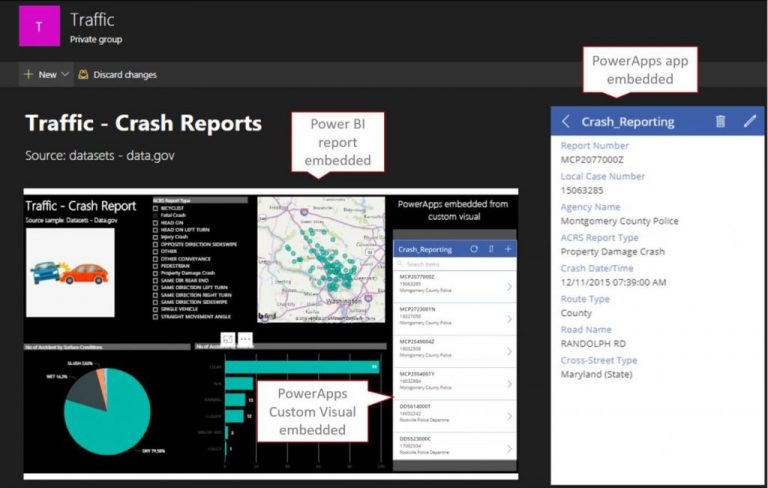The height and width of the screenshot is (488, 768).
Task: Open MCP2723001N record via its chevron
Action: (x=509, y=319)
